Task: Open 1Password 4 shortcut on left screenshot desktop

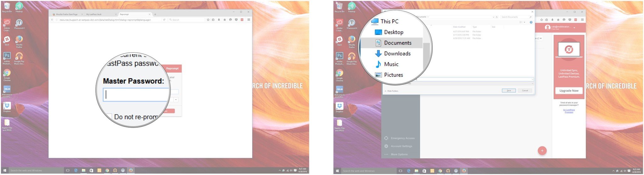Action: 19,24
